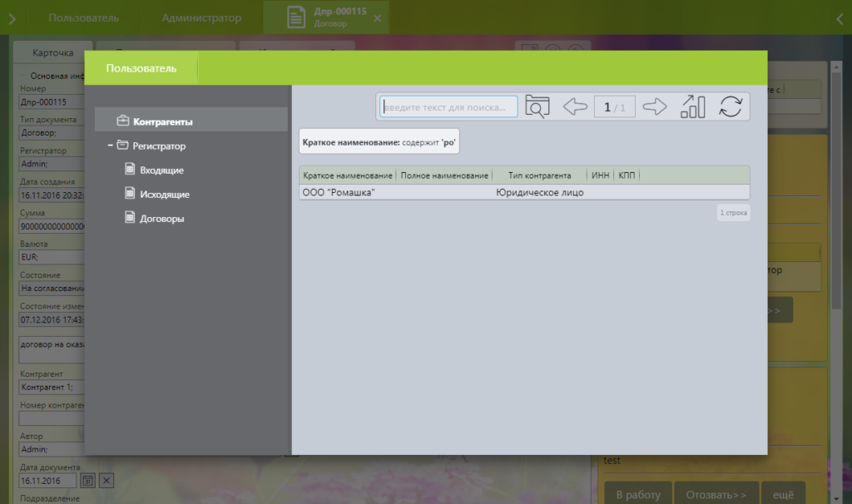This screenshot has width=852, height=504.
Task: Click the search text input field
Action: (449, 106)
